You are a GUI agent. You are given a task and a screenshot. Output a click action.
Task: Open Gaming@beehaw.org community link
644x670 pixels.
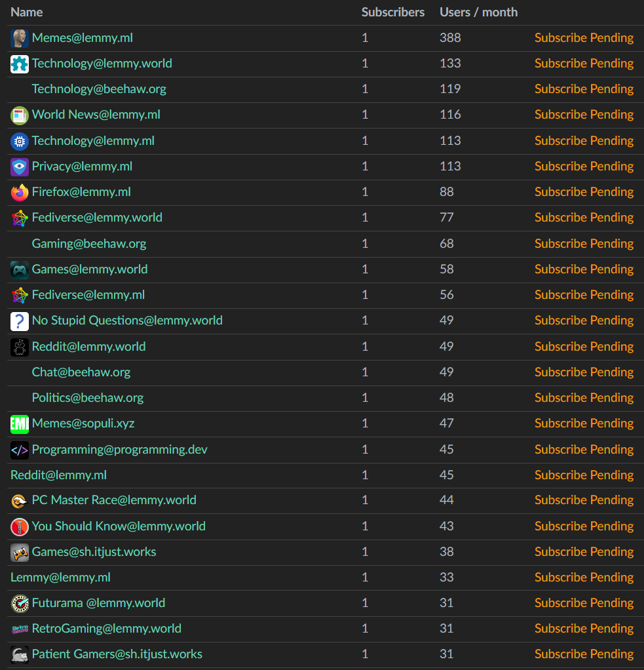pyautogui.click(x=89, y=244)
